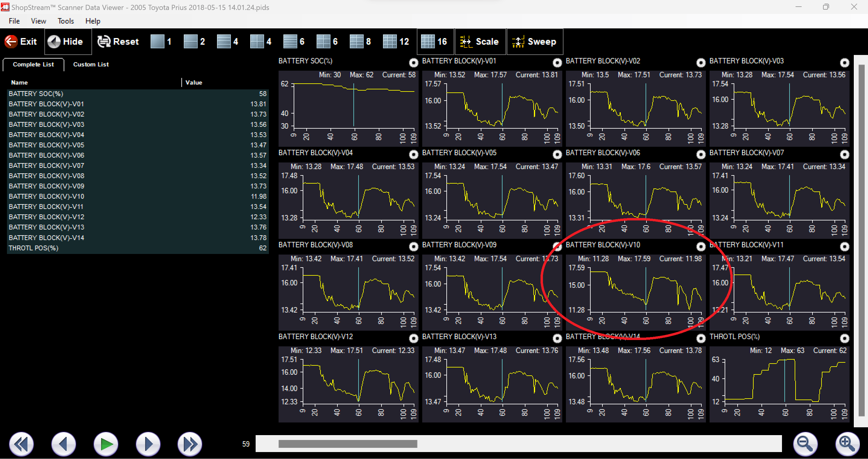Screen dimensions: 868x459
Task: Toggle the indicator on BATTERY BLOCK(V)-V10 graph
Action: point(701,246)
